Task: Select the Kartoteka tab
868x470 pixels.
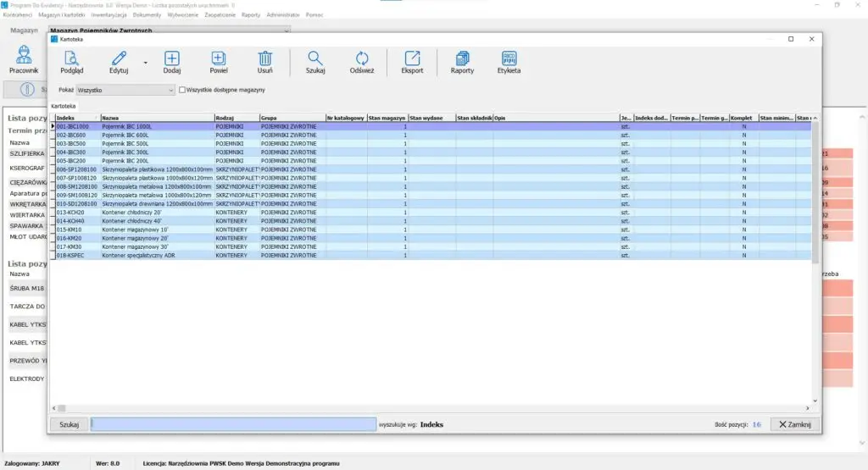Action: click(x=64, y=105)
